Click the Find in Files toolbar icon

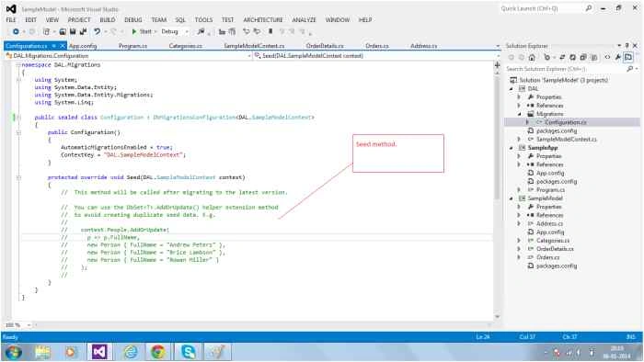point(201,31)
